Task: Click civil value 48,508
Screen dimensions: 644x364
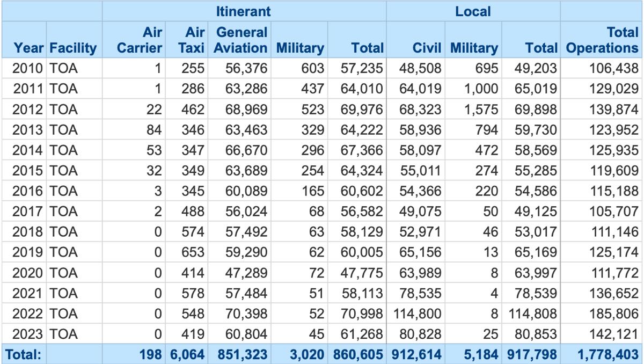Action: pyautogui.click(x=422, y=68)
